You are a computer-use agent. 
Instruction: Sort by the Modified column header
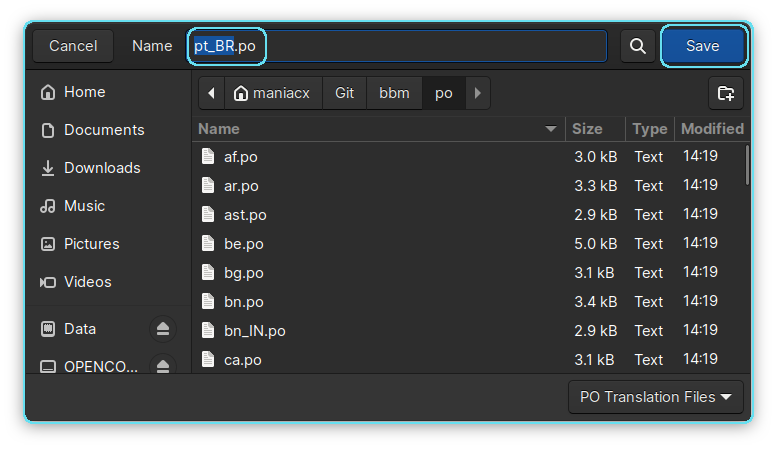(x=711, y=129)
